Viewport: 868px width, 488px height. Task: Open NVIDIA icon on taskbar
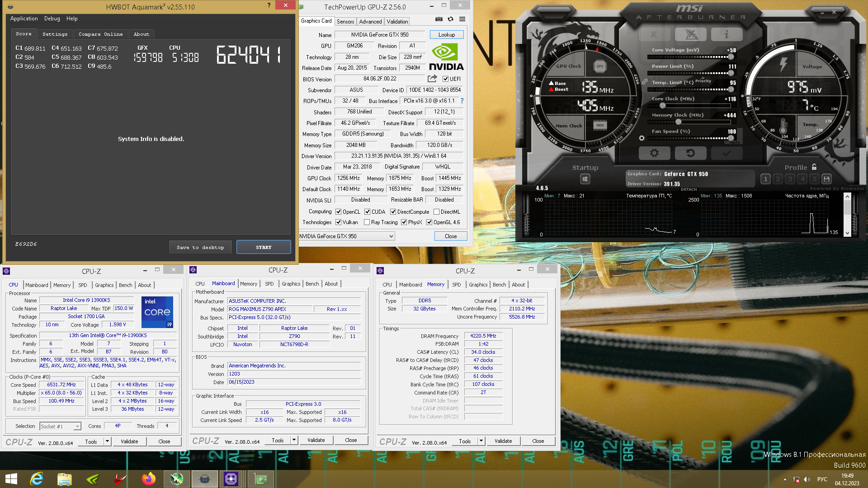(92, 479)
